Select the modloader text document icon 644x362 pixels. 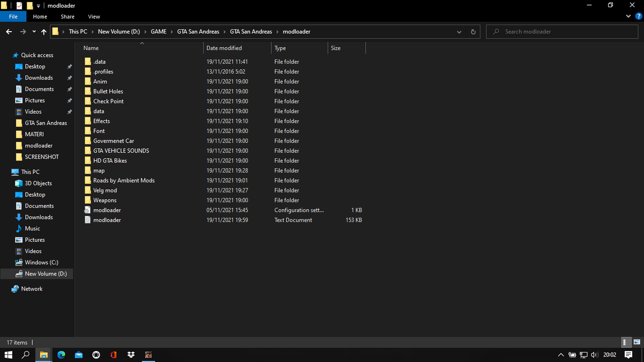(x=88, y=220)
